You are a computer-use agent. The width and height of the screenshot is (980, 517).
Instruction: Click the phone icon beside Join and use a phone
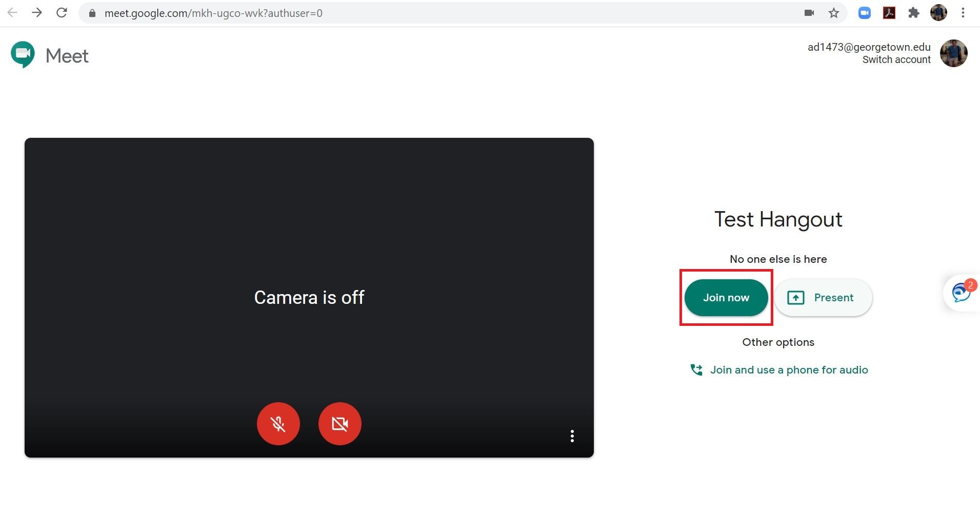point(696,370)
